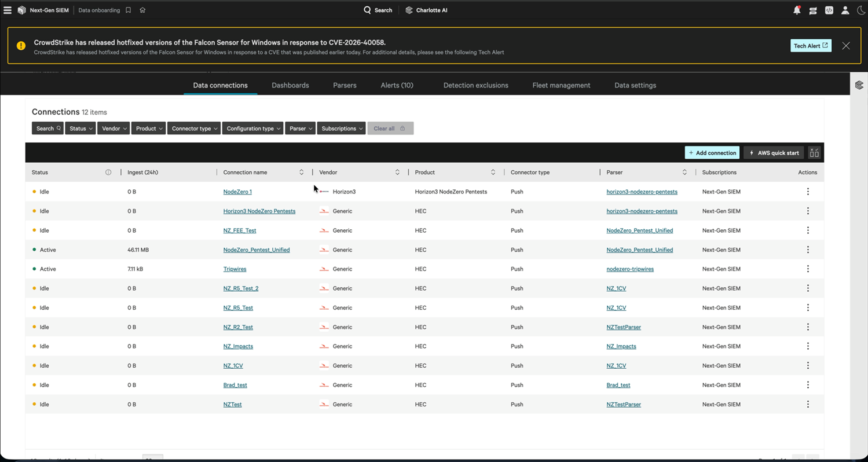Open the code/API icon in header

(x=829, y=10)
